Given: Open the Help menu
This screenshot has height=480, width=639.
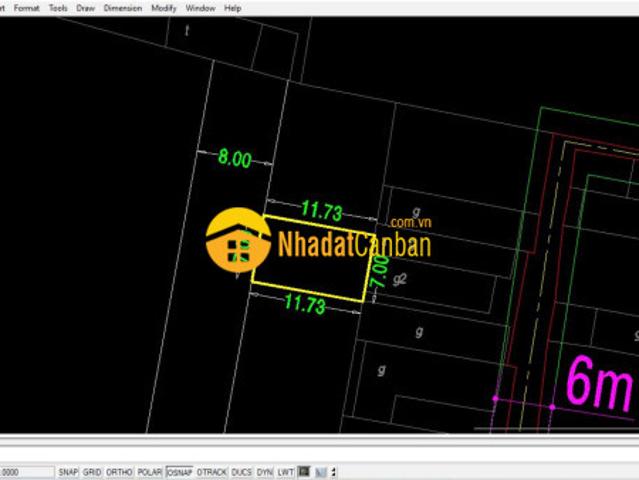Looking at the screenshot, I should pos(233,8).
